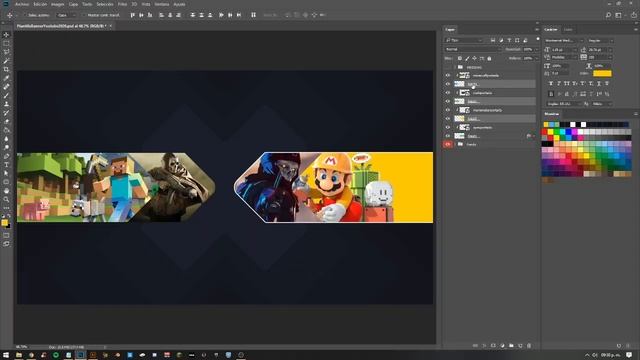
Task: Open the auto-select Capa dropdown
Action: pos(67,15)
